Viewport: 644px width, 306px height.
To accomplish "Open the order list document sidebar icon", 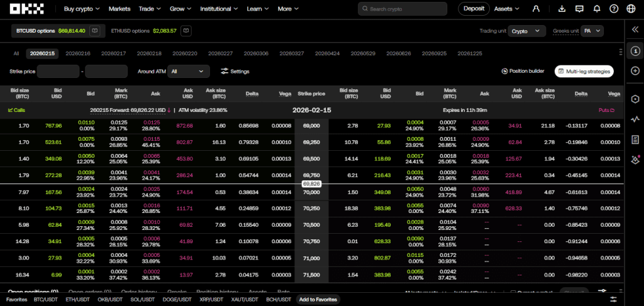I will coord(635,140).
